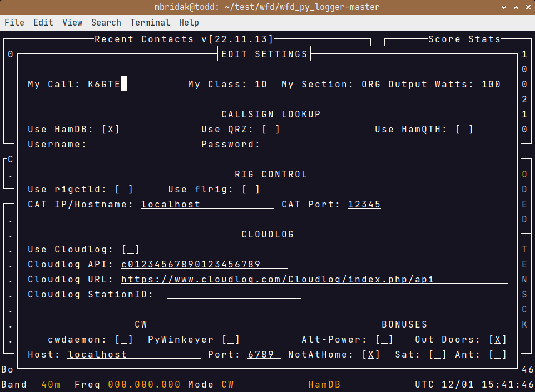Viewport: 535px width, 392px height.
Task: Open the File menu
Action: [14, 22]
